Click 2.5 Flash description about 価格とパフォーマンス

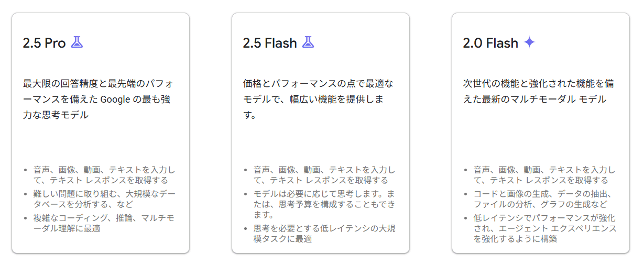[320, 100]
